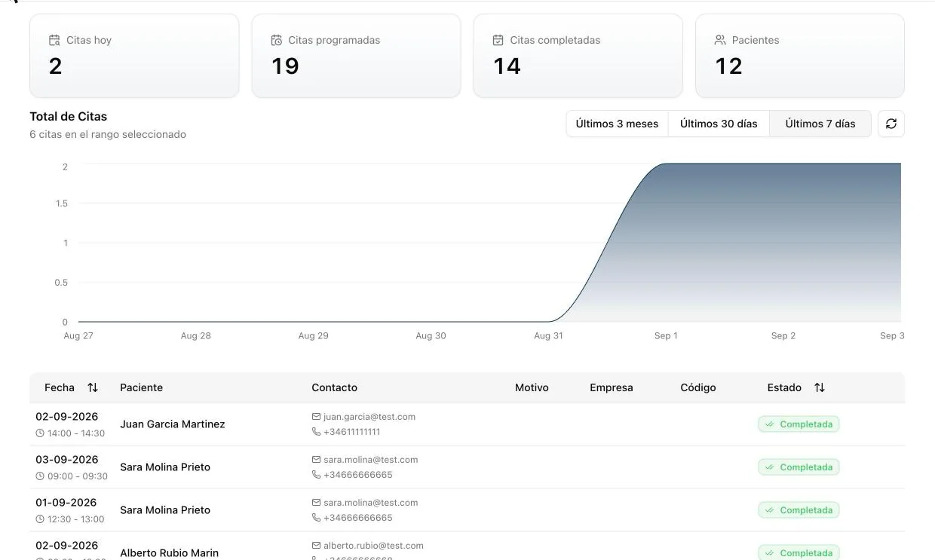Click the Fecha column header

click(60, 387)
